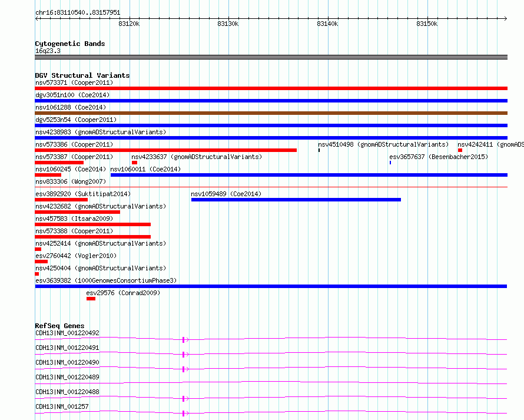The width and height of the screenshot is (524, 420).
Task: Open nsv573386 (Cooper2011) label
Action: [74, 144]
